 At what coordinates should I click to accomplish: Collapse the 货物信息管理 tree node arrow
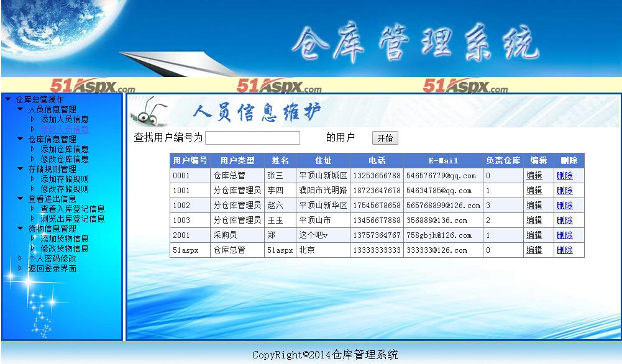[20, 229]
